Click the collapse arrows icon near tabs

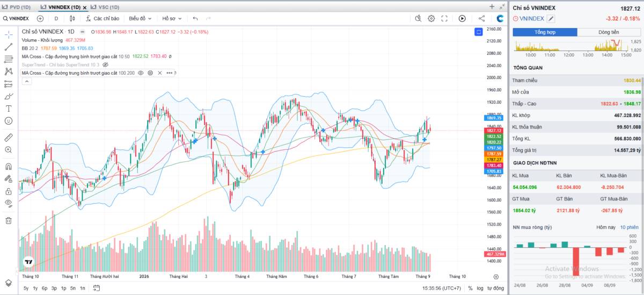[x=502, y=6]
